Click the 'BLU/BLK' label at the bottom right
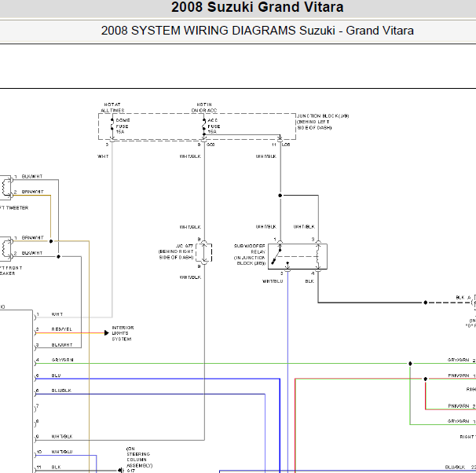This screenshot has height=473, width=476. tap(455, 467)
